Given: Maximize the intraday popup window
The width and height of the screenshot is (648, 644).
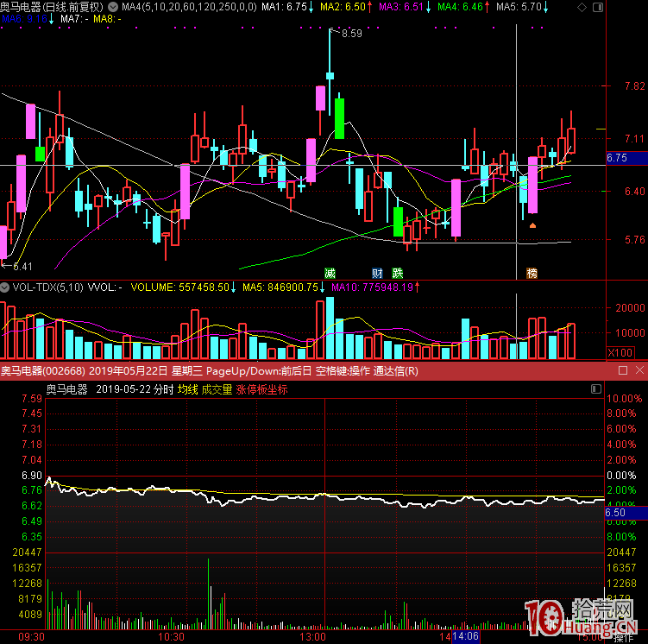Looking at the screenshot, I should click(623, 370).
